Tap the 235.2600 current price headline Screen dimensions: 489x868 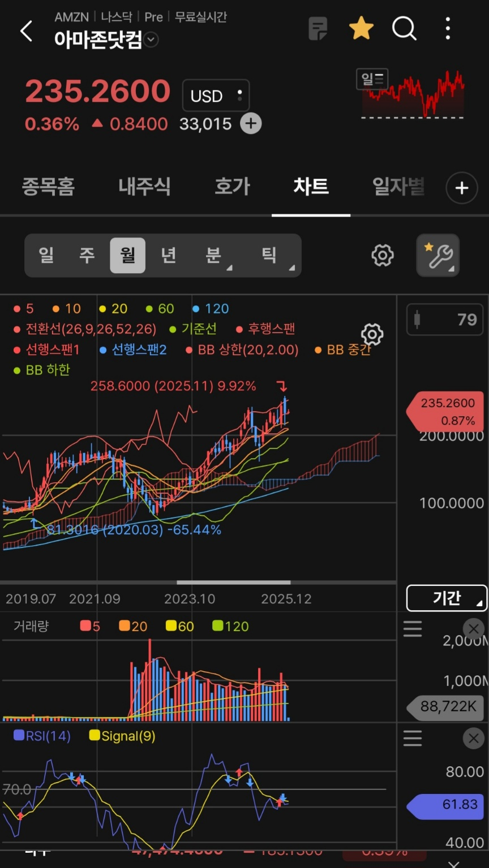tap(98, 91)
